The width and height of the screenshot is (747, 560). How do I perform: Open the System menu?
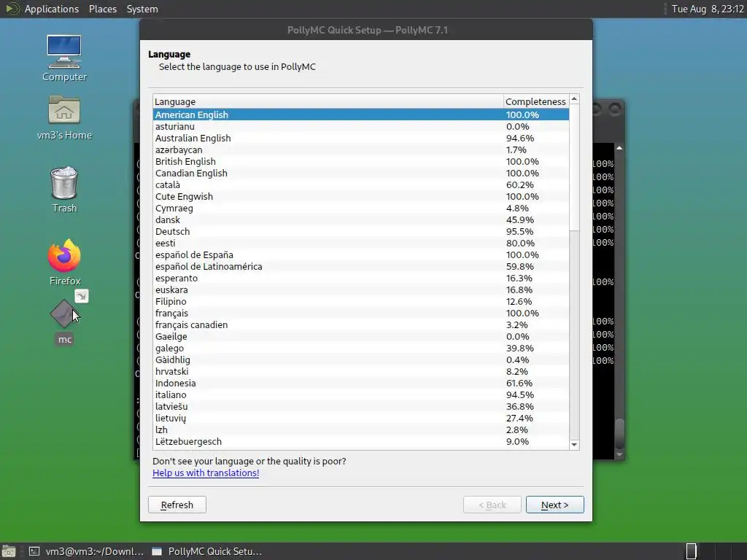[x=142, y=9]
